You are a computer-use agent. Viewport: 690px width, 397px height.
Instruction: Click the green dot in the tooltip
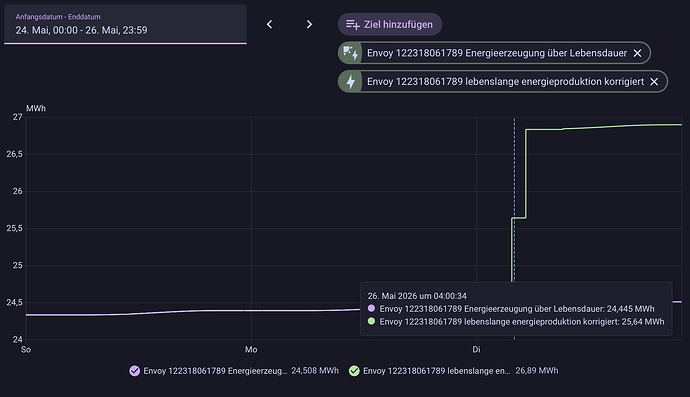(371, 321)
